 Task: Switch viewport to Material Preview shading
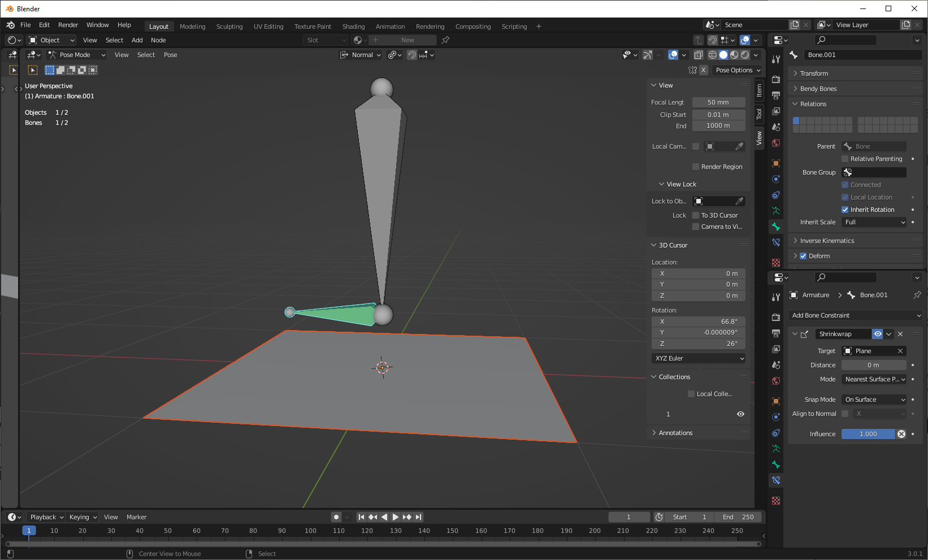(x=734, y=55)
